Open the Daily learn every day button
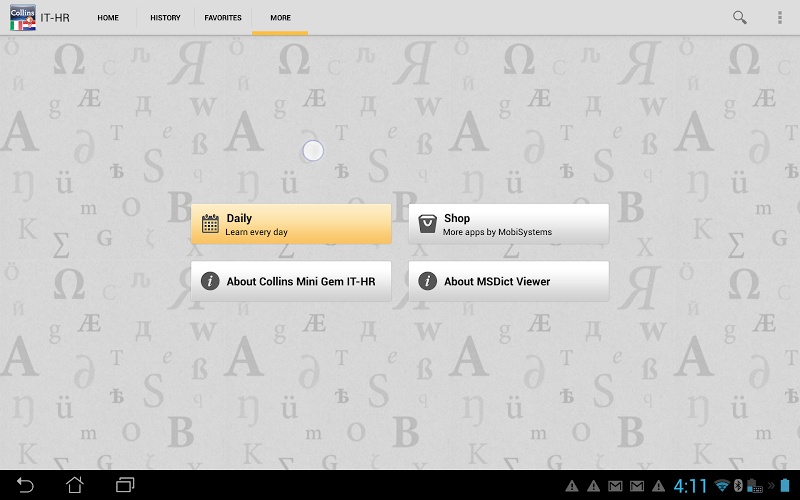This screenshot has height=500, width=800. (x=291, y=224)
